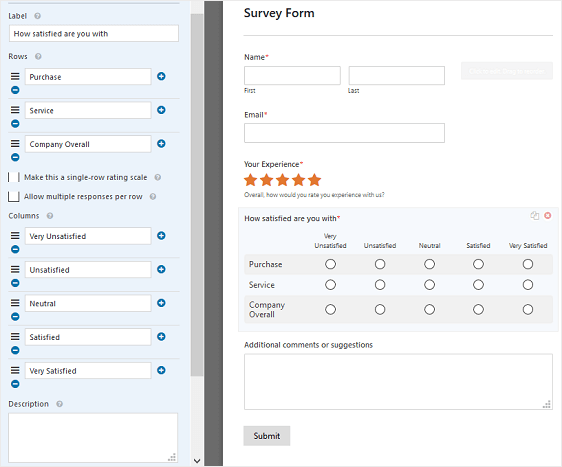Add column after Unsatisfied
This screenshot has height=467, width=562.
click(x=161, y=269)
